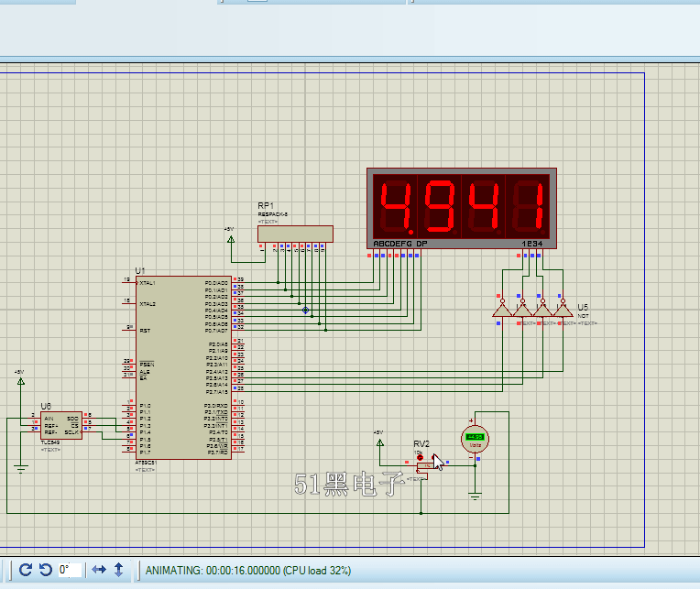The image size is (700, 589).
Task: Click the U5 reference label
Action: 583,307
